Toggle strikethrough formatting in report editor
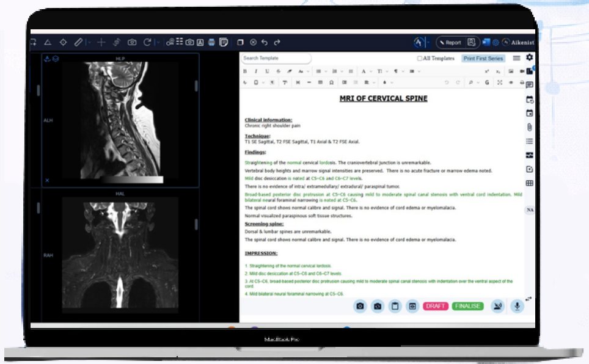Image resolution: width=589 pixels, height=364 pixels. [x=279, y=71]
